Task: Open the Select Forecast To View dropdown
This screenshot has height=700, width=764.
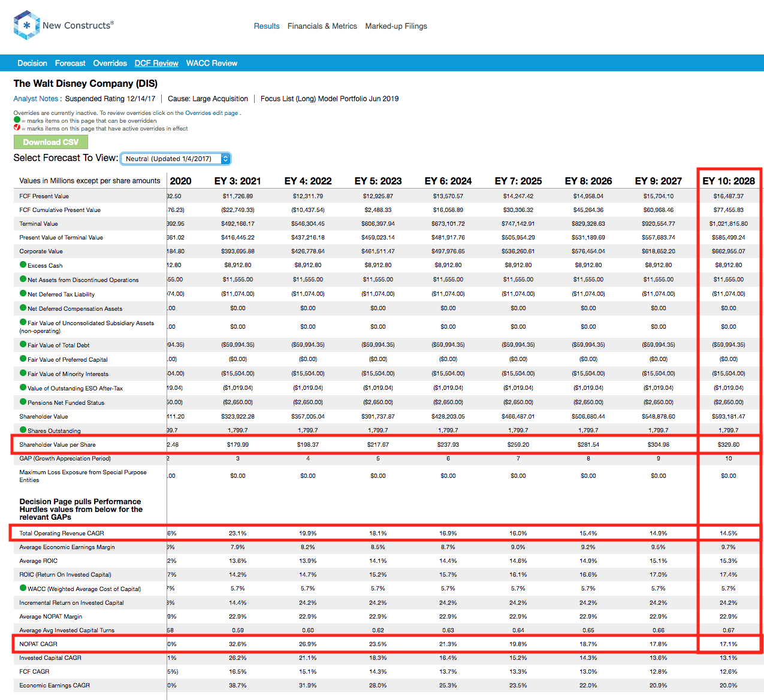Action: (176, 159)
